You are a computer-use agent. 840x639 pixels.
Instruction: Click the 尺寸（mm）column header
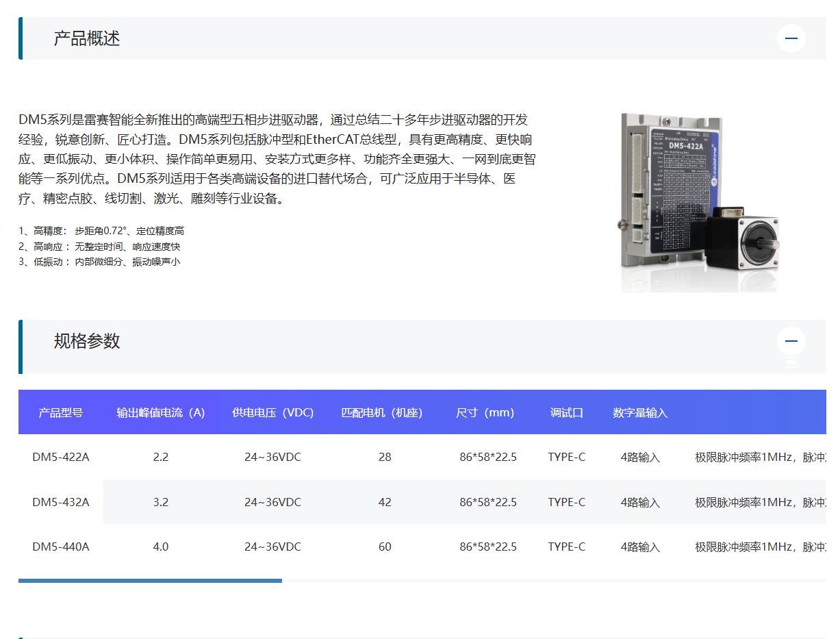pos(486,412)
